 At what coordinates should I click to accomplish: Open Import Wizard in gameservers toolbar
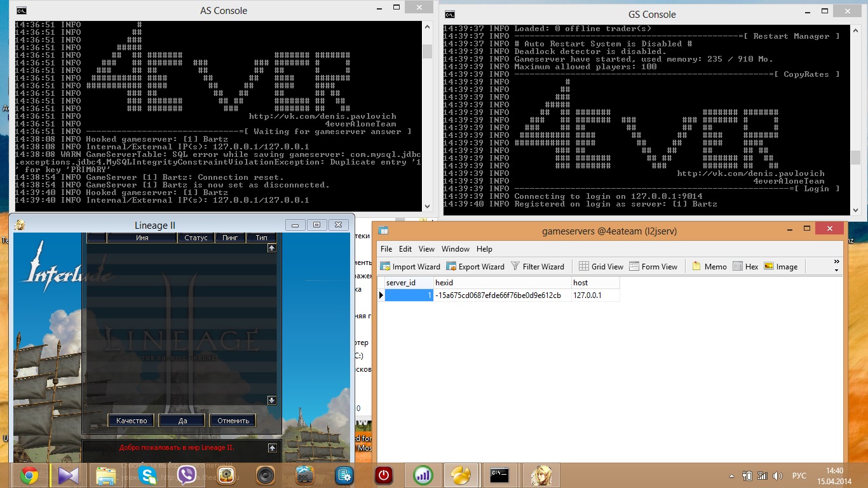click(410, 266)
